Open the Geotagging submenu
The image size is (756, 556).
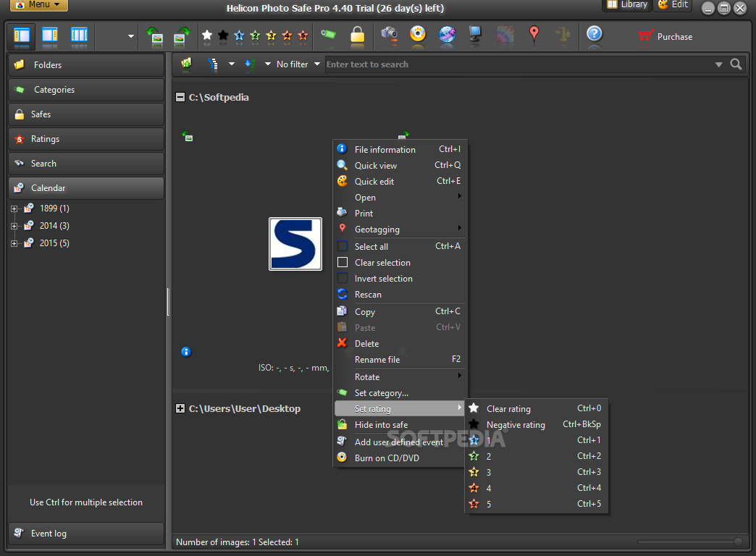tap(399, 229)
